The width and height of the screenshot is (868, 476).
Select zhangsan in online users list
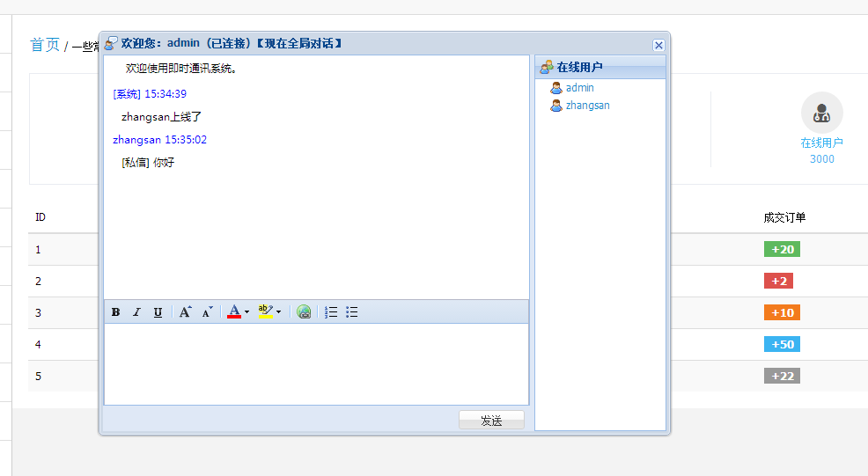587,106
